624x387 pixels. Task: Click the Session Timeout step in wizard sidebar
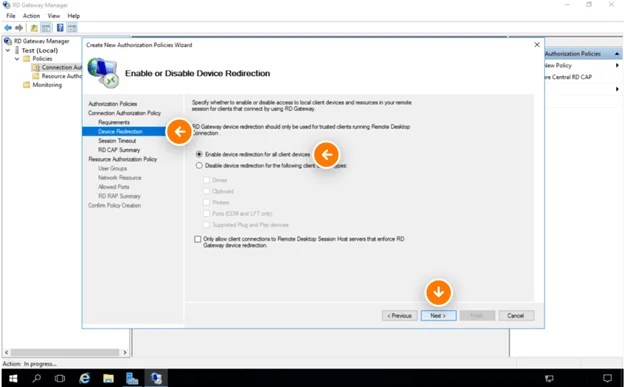point(117,141)
